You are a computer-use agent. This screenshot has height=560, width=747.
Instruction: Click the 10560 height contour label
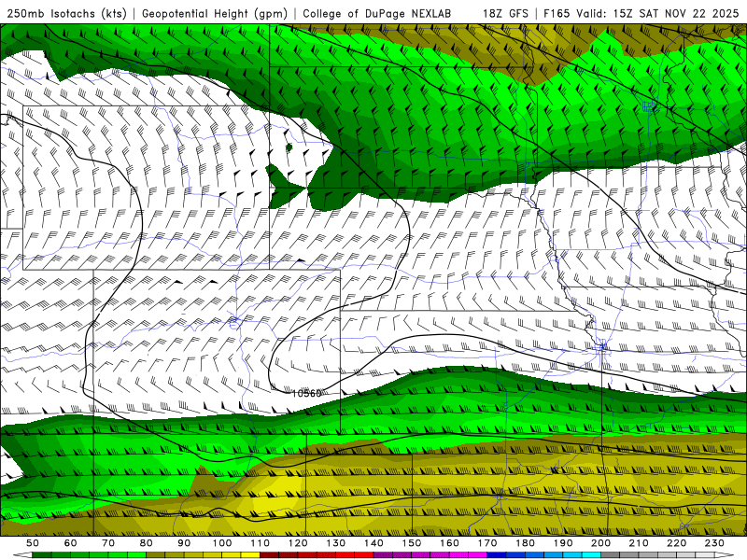click(307, 393)
